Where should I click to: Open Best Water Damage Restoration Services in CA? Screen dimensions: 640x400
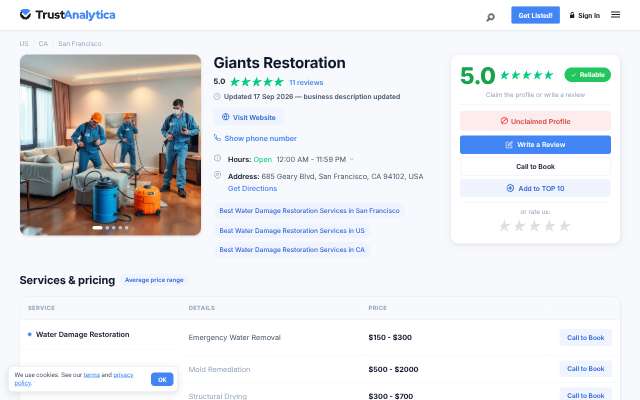(292, 249)
